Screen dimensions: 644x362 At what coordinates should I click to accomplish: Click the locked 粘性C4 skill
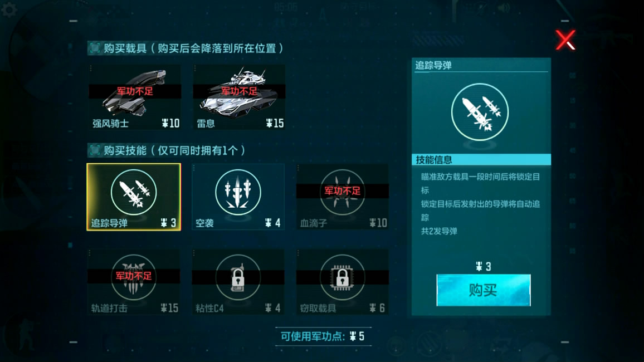(x=238, y=282)
